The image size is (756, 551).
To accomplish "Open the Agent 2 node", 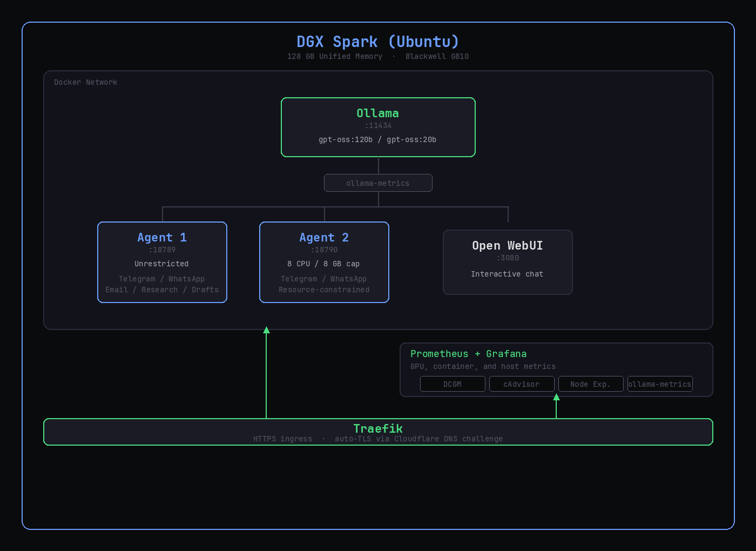I will (x=324, y=262).
